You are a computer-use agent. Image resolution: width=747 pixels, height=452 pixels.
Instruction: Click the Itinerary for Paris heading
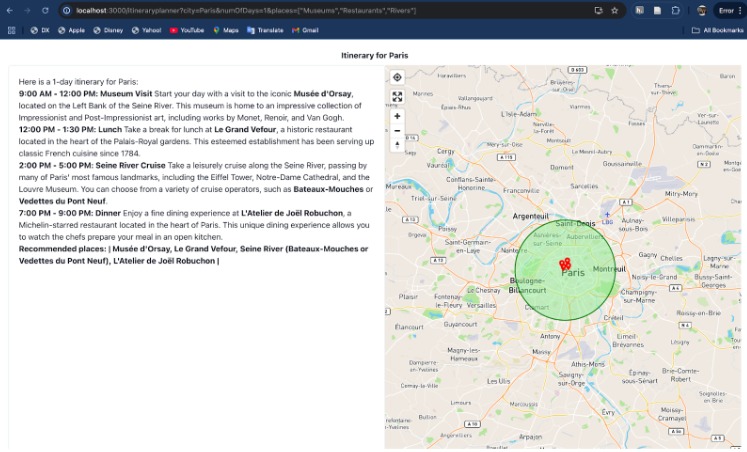pos(374,55)
